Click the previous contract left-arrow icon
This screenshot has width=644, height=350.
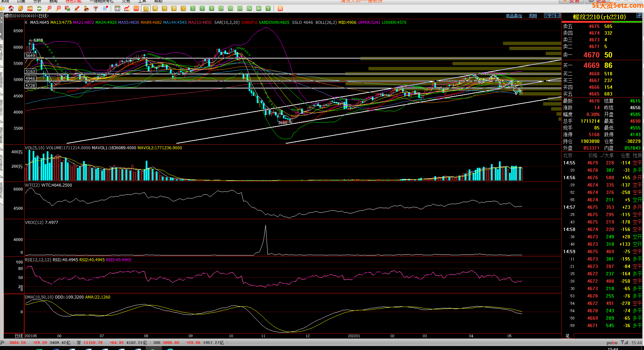pyautogui.click(x=547, y=15)
